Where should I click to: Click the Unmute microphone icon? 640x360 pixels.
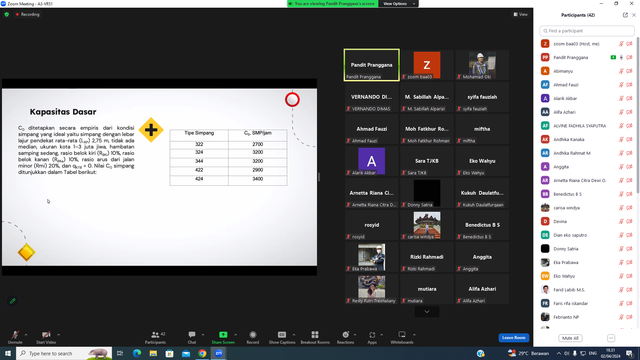15,335
